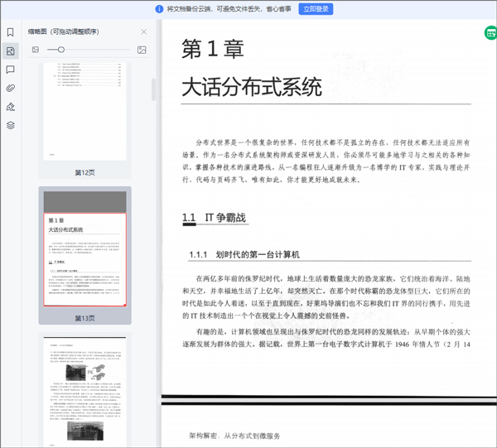The height and width of the screenshot is (448, 497).
Task: Open the comments panel icon
Action: [11, 70]
